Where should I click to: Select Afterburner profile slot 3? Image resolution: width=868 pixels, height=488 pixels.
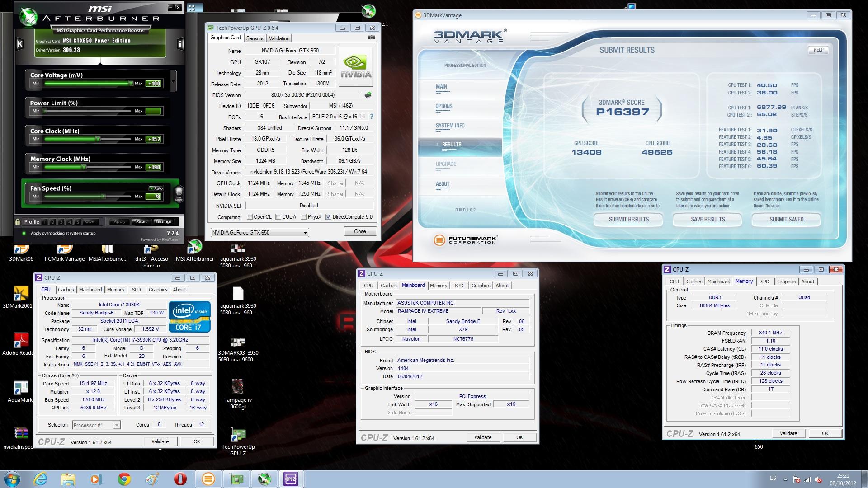pyautogui.click(x=61, y=222)
